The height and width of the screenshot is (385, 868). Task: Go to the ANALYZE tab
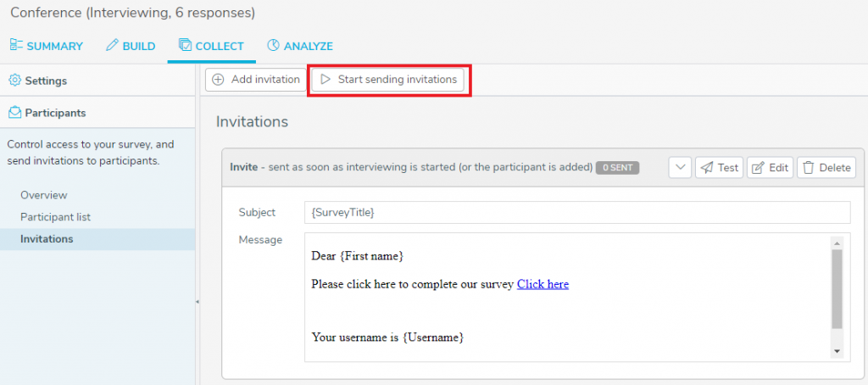300,46
